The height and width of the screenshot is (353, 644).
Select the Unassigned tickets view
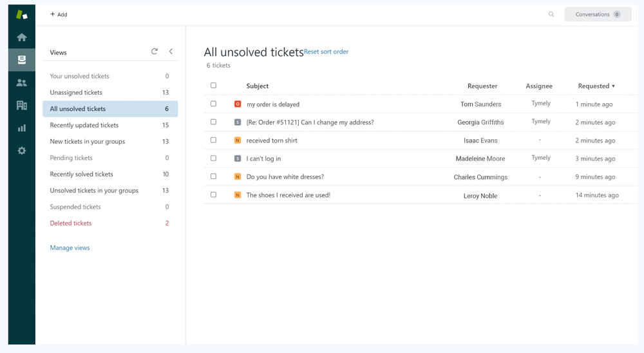pos(76,93)
